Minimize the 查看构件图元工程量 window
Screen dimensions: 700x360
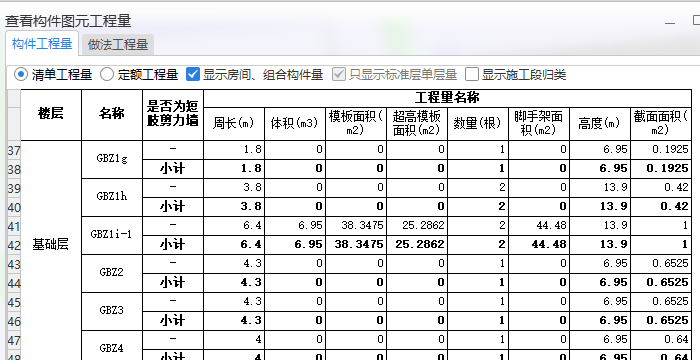[670, 22]
